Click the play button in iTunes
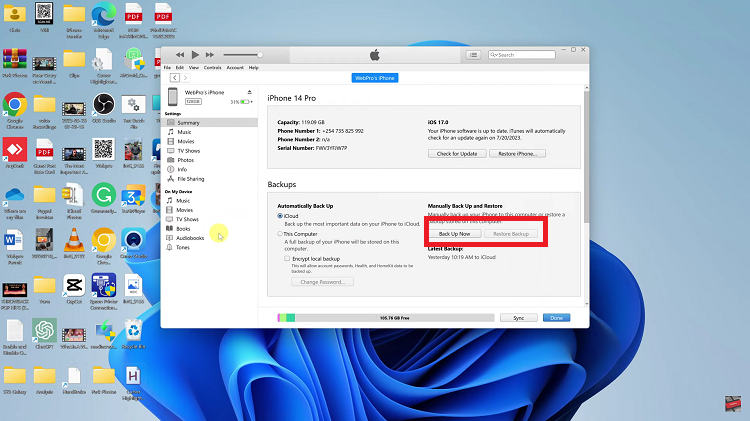Screen dimensions: 750x421 [x=195, y=55]
